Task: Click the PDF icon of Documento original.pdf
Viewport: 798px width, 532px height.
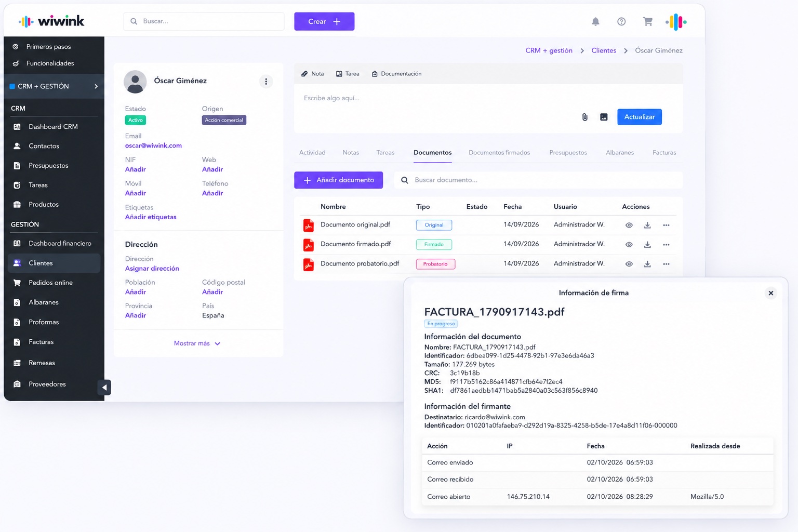Action: (309, 225)
